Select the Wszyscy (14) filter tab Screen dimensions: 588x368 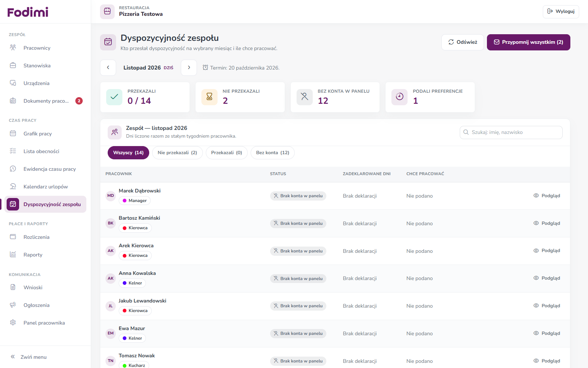pos(128,153)
